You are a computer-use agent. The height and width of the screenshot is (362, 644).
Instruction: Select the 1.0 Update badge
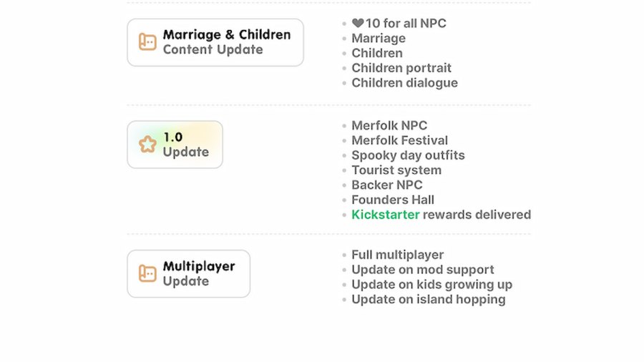(175, 145)
